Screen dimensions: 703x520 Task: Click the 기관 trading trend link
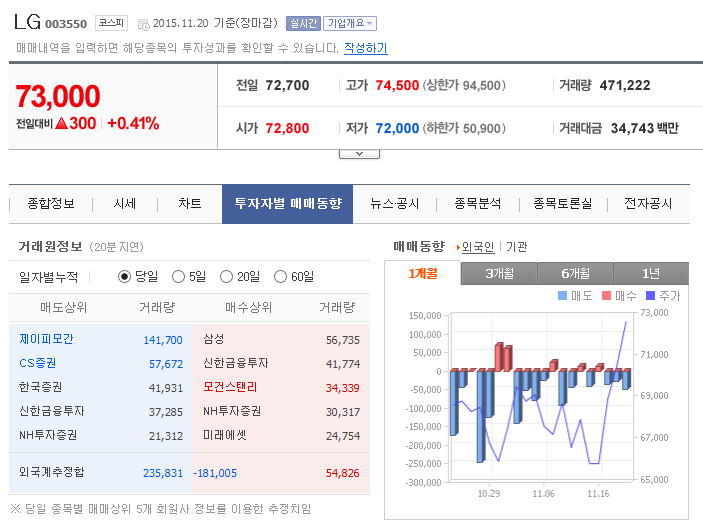[516, 247]
